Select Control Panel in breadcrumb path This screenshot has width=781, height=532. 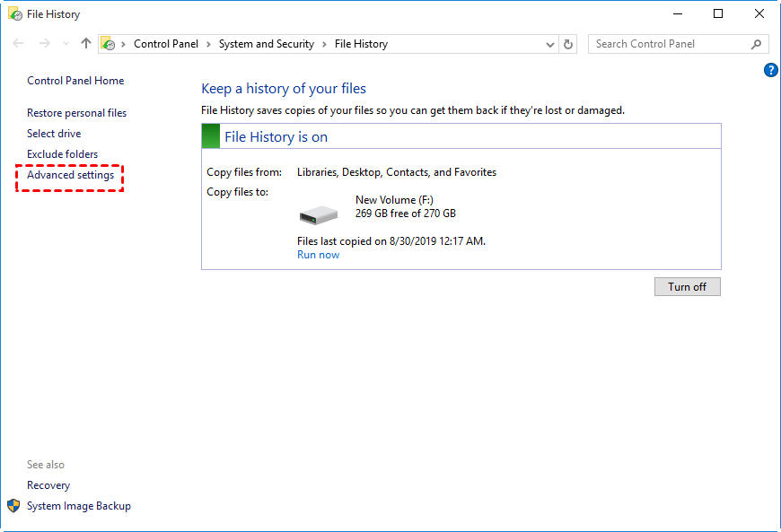pyautogui.click(x=166, y=44)
